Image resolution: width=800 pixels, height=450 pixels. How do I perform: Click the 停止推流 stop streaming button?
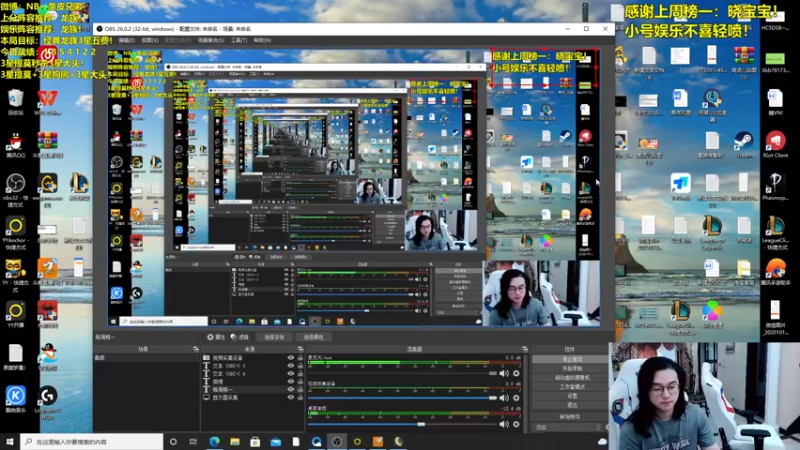[x=571, y=359]
